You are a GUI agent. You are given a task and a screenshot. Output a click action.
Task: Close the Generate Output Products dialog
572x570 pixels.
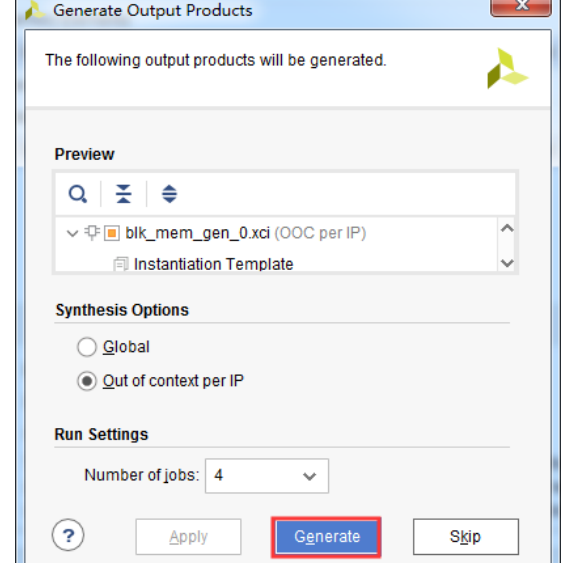pyautogui.click(x=521, y=7)
